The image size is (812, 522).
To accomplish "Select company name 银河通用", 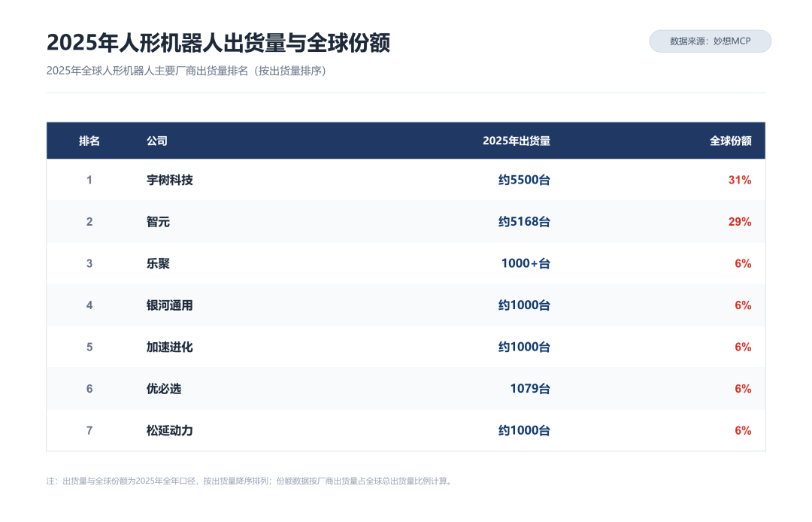I will pyautogui.click(x=170, y=305).
